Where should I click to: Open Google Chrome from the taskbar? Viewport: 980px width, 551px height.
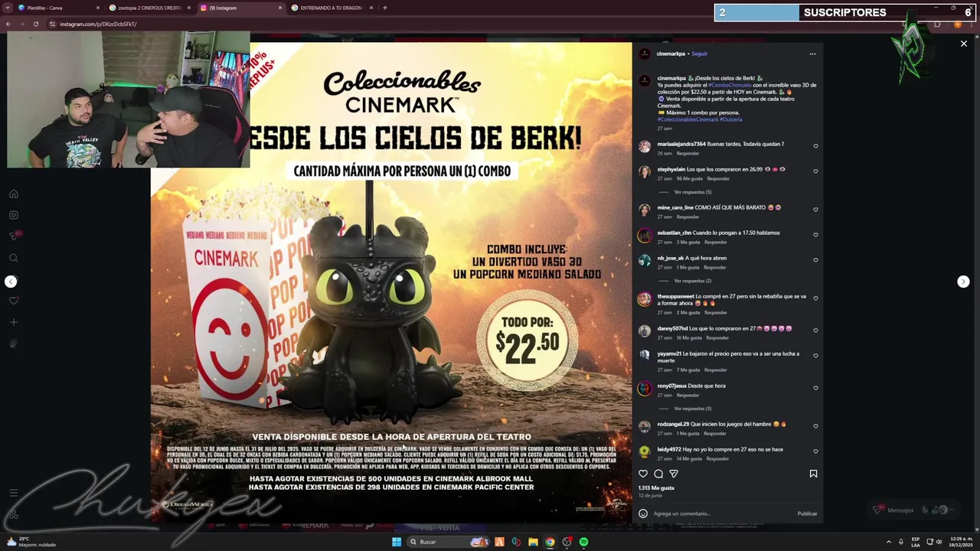click(550, 542)
